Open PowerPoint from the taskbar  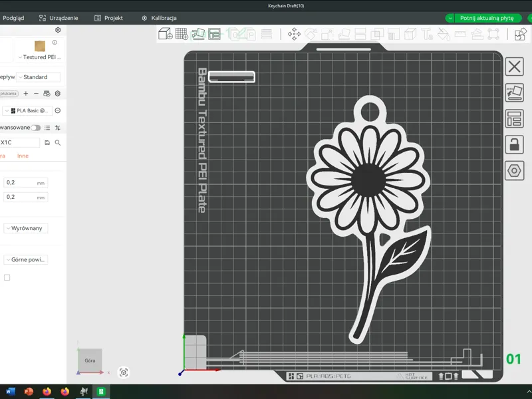coord(29,392)
